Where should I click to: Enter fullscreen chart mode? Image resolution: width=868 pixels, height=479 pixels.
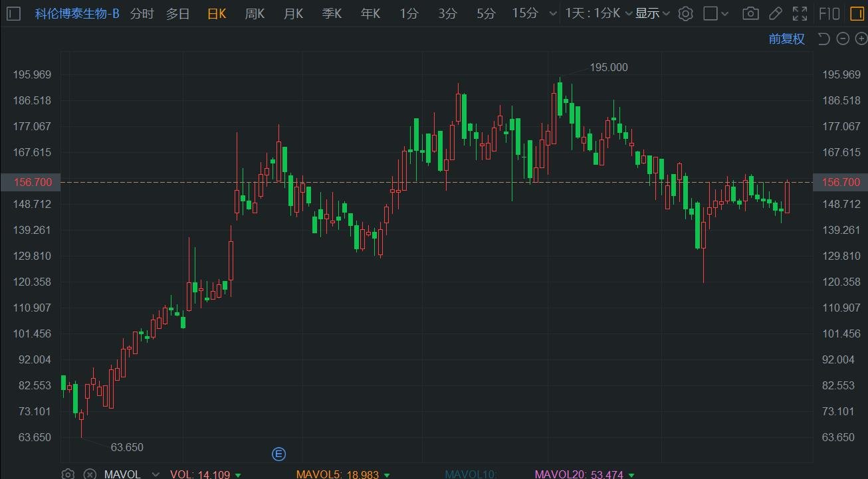pyautogui.click(x=800, y=13)
